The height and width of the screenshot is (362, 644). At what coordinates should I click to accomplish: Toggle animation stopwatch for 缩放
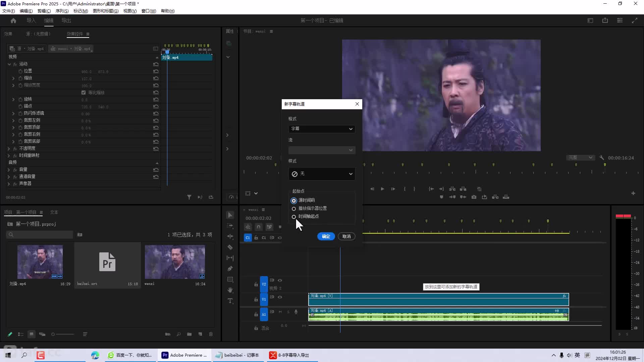pyautogui.click(x=20, y=78)
